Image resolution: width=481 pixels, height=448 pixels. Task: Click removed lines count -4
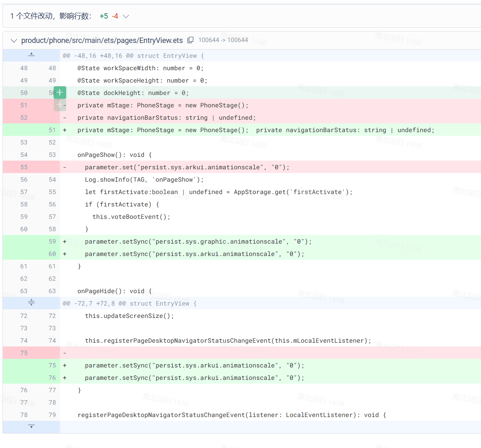point(115,16)
